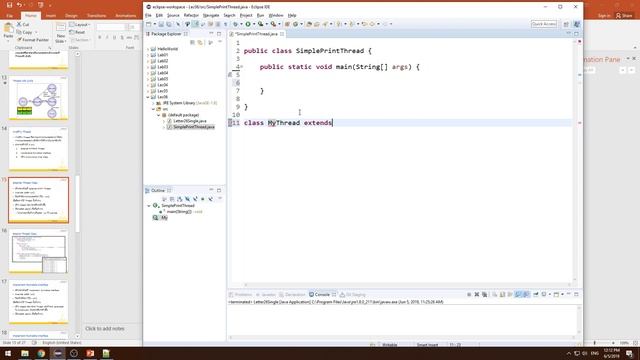This screenshot has width=640, height=360.
Task: Click the Quick Access search field
Action: coord(544,24)
